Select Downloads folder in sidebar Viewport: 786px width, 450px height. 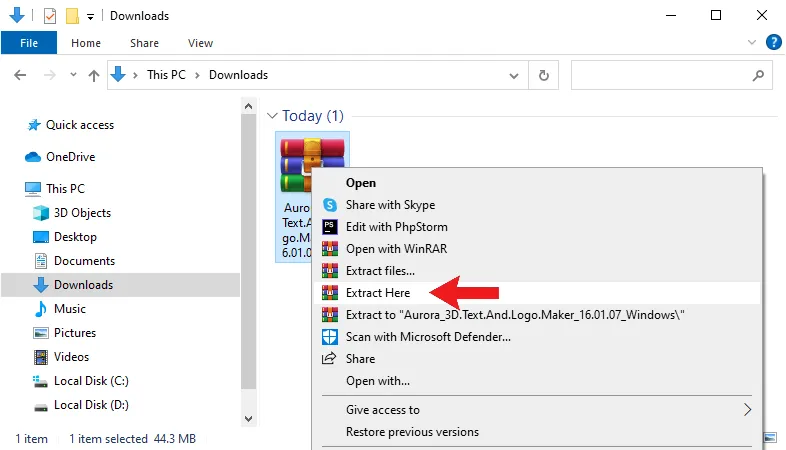coord(120,285)
